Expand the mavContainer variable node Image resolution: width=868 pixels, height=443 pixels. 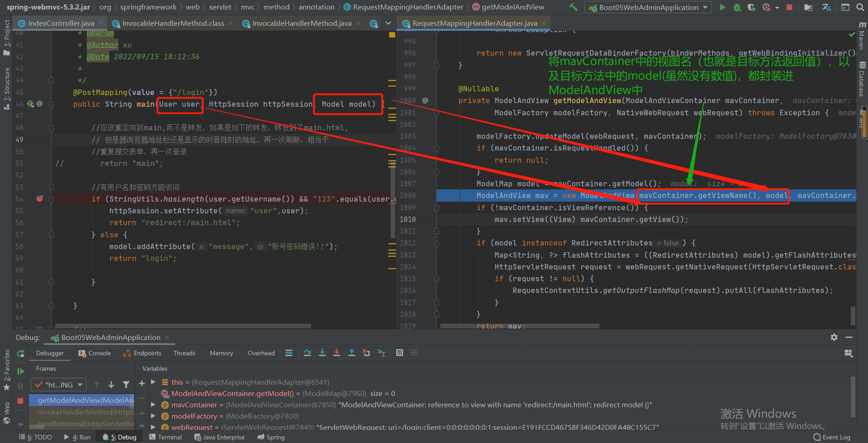coord(153,405)
